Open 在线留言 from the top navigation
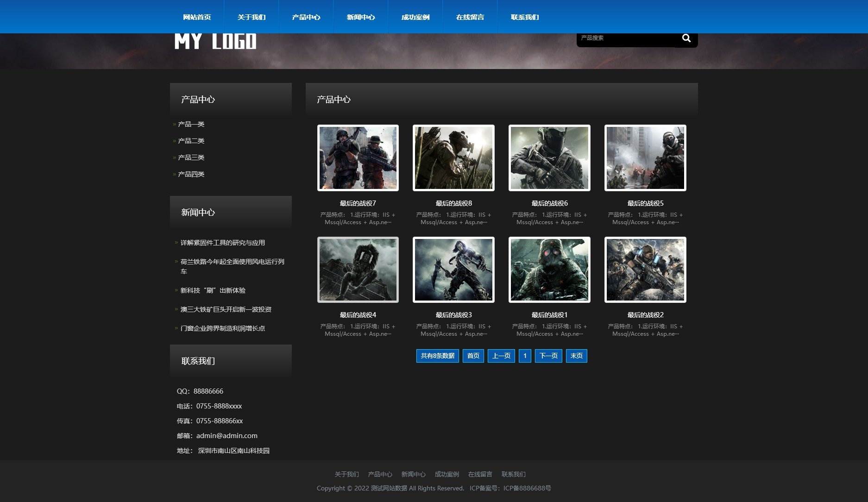 tap(470, 17)
